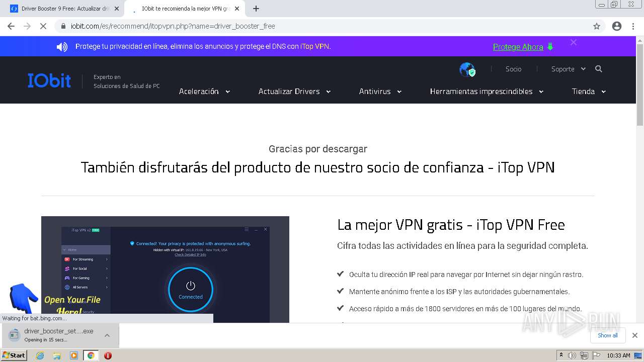Expand the download item options chevron

(107, 335)
